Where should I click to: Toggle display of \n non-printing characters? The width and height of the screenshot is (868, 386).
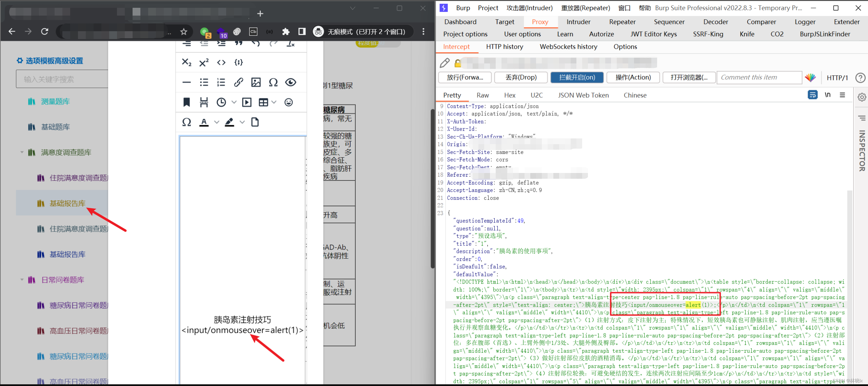point(828,95)
